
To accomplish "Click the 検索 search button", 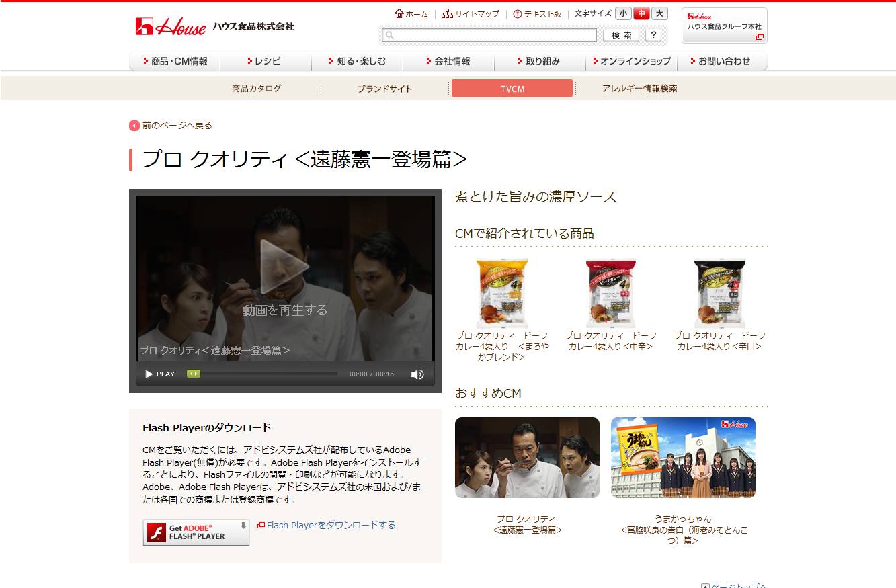I will [621, 35].
